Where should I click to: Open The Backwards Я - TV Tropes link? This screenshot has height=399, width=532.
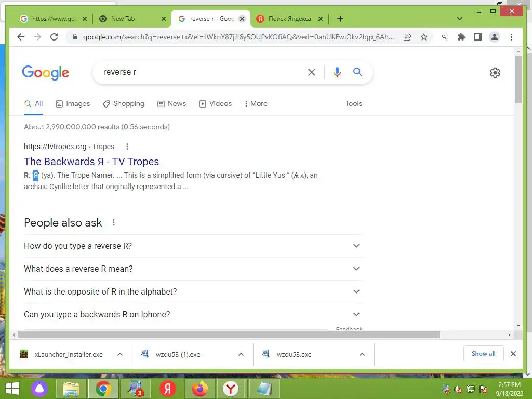point(91,162)
